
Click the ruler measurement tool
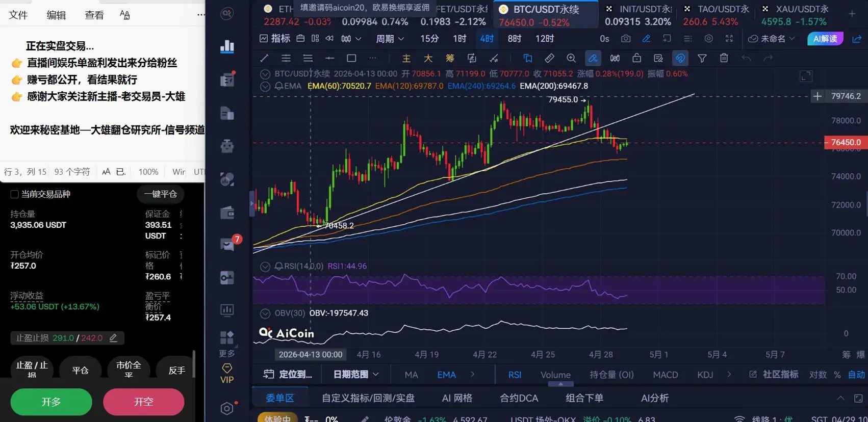549,58
